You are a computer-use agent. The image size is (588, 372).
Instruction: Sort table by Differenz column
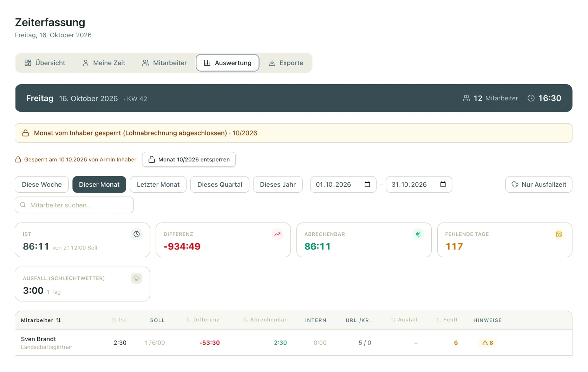click(203, 320)
